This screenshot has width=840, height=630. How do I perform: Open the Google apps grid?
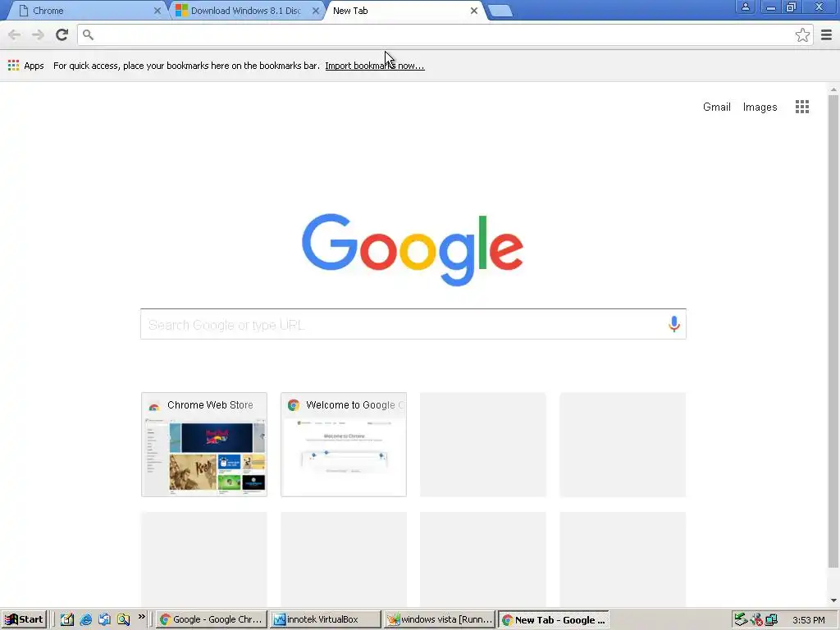802,107
